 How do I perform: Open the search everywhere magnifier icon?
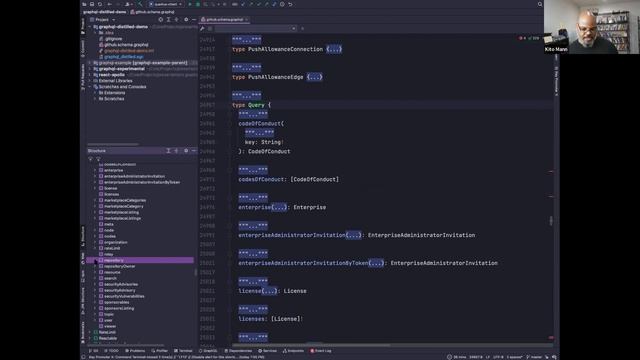(540, 4)
